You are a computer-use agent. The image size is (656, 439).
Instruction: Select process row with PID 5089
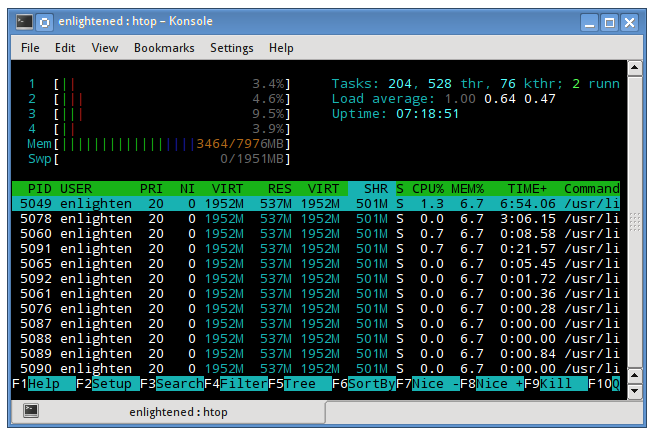click(x=316, y=354)
